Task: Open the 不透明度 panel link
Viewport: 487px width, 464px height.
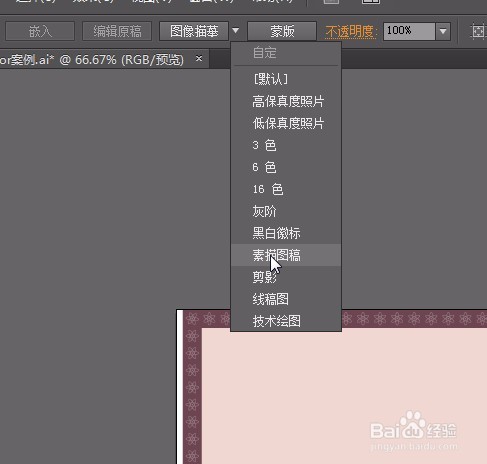Action: pyautogui.click(x=349, y=32)
